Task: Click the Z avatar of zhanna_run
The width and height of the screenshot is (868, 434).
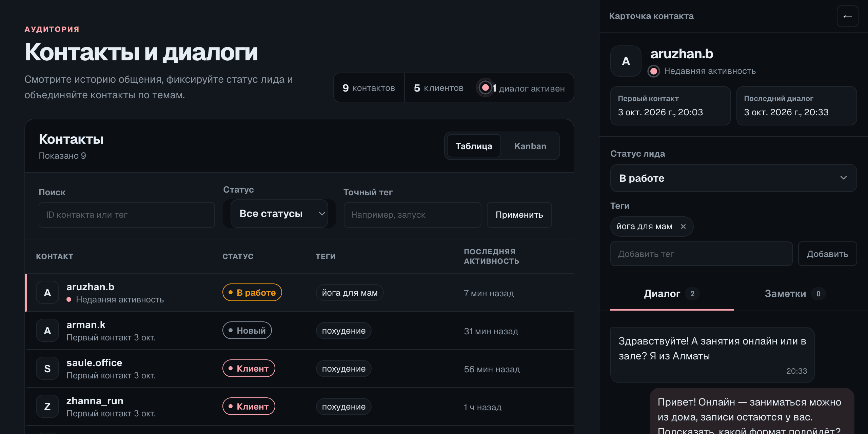Action: pyautogui.click(x=47, y=407)
